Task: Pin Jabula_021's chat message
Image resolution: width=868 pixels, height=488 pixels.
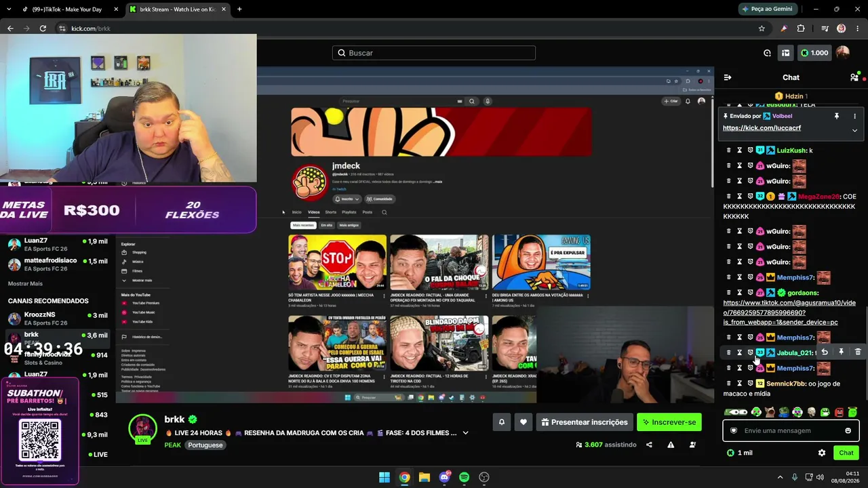Action: [x=841, y=352]
